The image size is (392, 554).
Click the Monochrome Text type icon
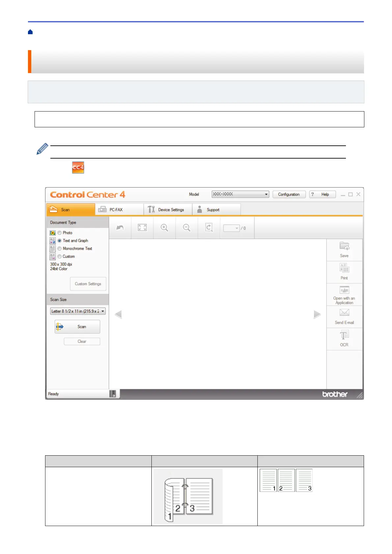coord(52,248)
